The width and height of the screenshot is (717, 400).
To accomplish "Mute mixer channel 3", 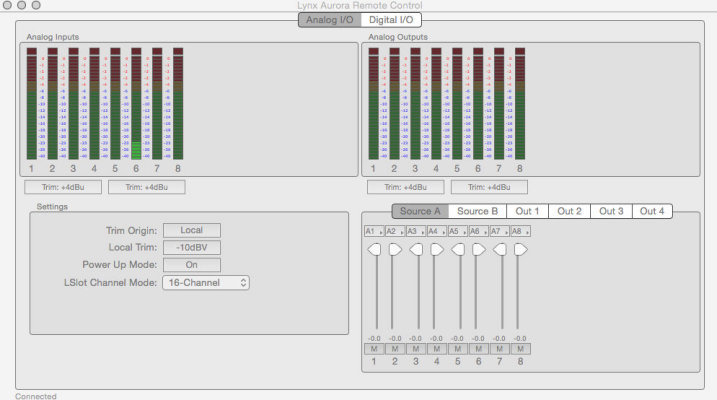I will point(416,349).
